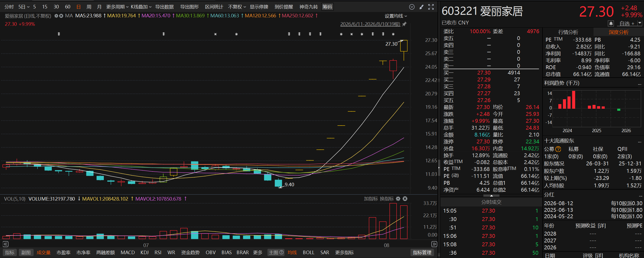Viewport: 644px width, 258px height.
Task: Show the MACD sub-chart indicator
Action: click(128, 252)
